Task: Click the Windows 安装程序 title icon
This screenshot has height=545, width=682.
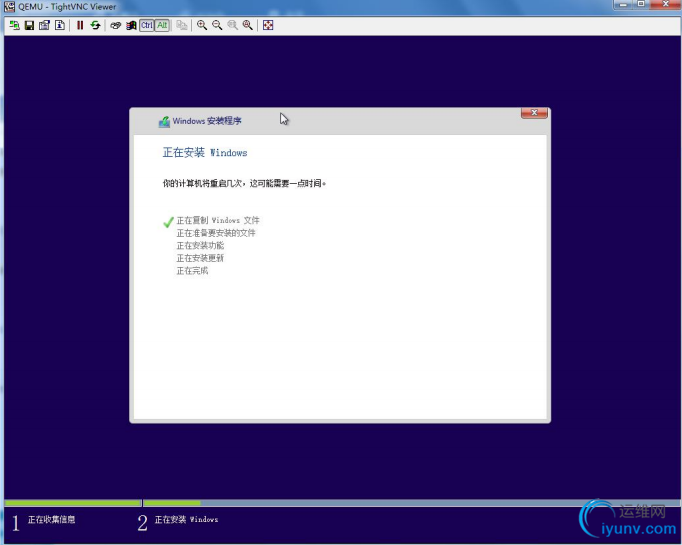Action: (164, 121)
